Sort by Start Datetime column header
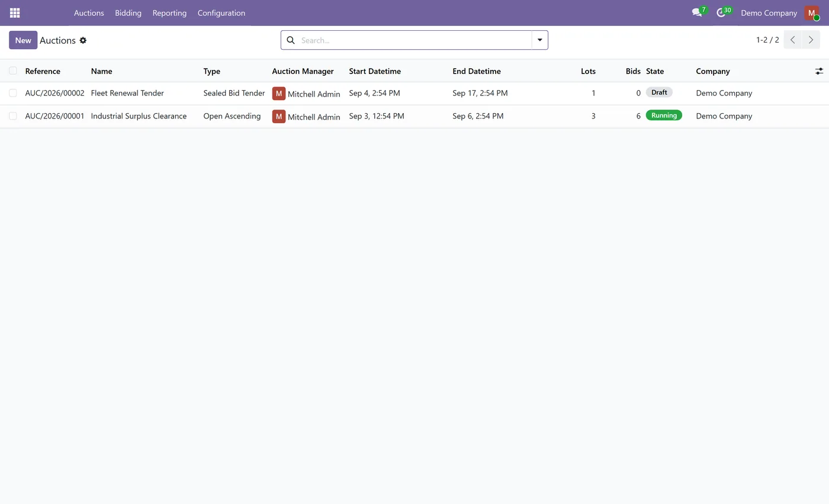Screen dimensions: 829x504 [375, 71]
